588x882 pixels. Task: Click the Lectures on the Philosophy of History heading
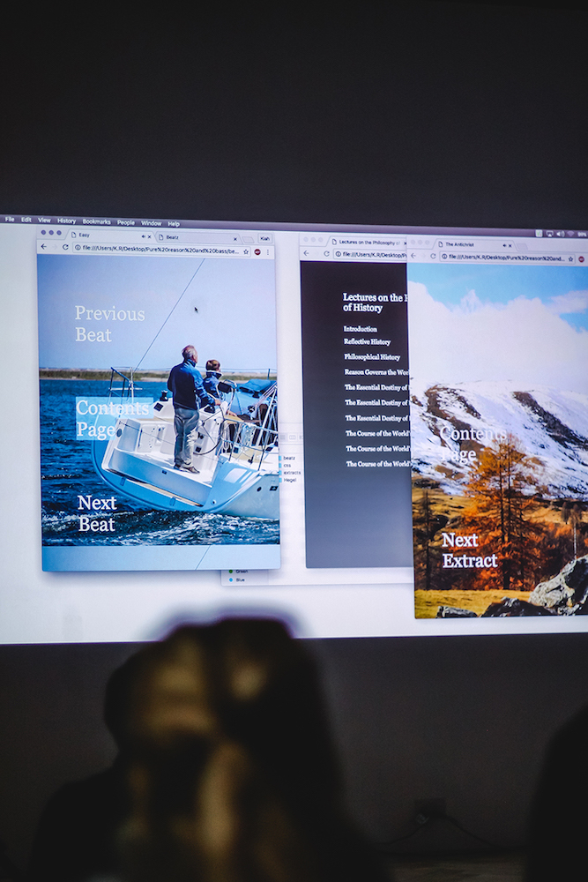pyautogui.click(x=374, y=303)
